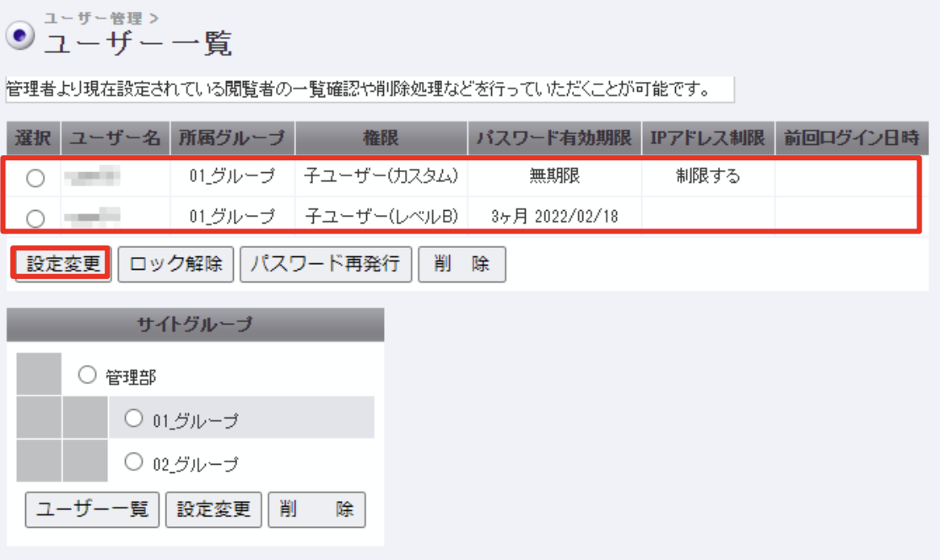Select the radio button for the 子ユーザー(カスタム) user row
The width and height of the screenshot is (940, 560).
click(35, 178)
